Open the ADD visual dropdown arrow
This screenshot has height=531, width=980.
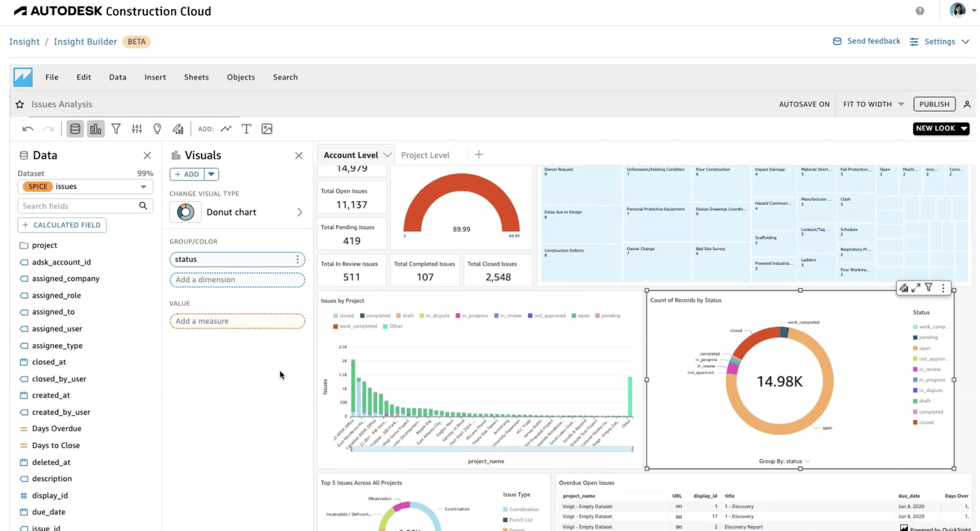pyautogui.click(x=212, y=174)
